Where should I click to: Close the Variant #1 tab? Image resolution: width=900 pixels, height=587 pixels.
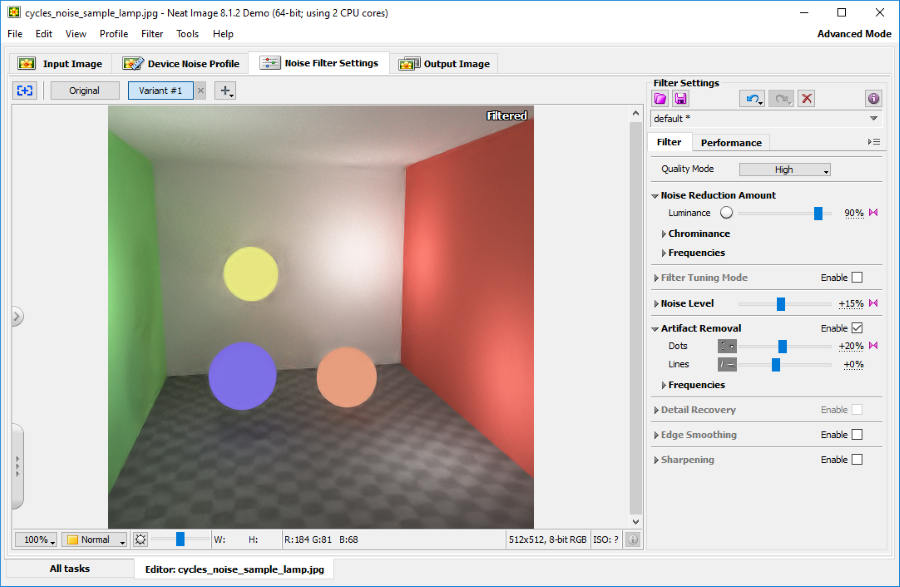(x=200, y=91)
